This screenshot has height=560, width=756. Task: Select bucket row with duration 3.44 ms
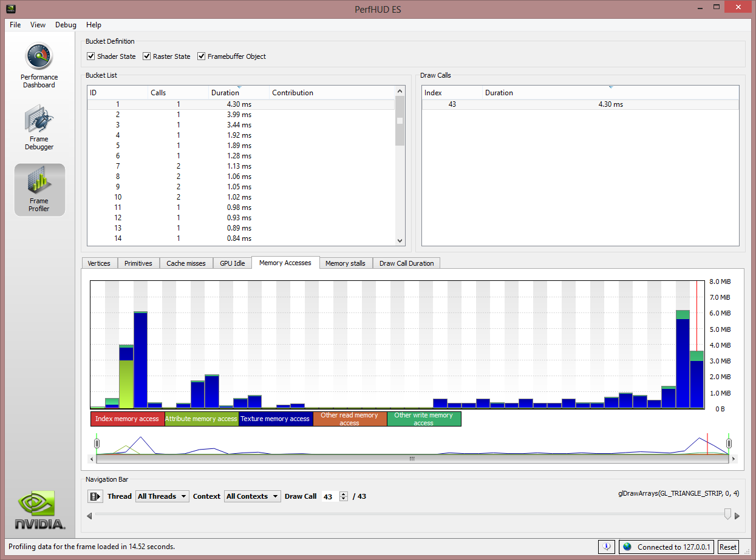pos(241,125)
